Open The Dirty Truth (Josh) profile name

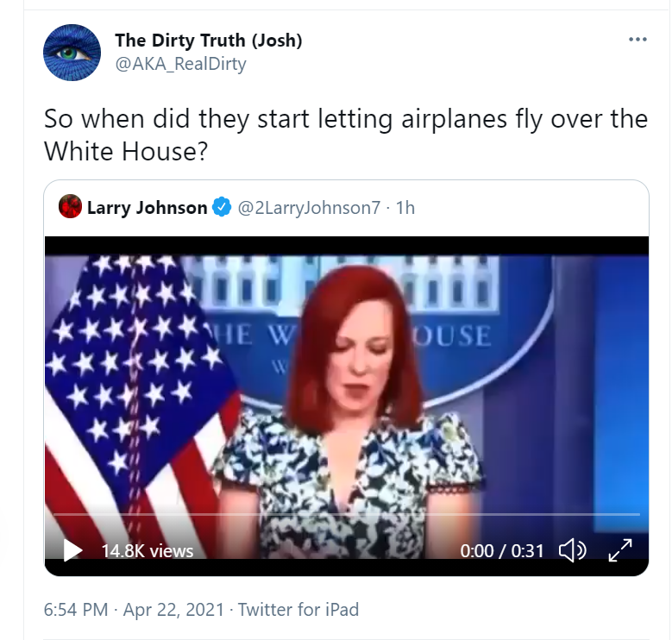[208, 41]
